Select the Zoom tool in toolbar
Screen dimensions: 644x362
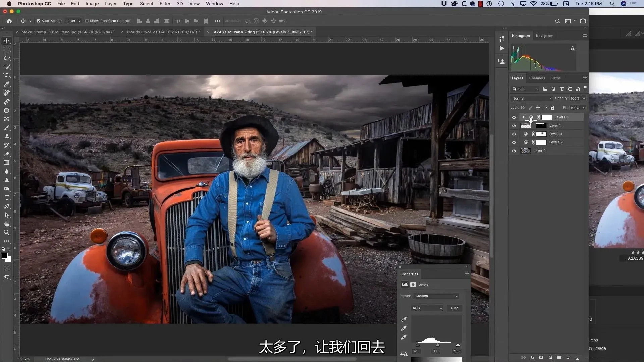(x=7, y=232)
